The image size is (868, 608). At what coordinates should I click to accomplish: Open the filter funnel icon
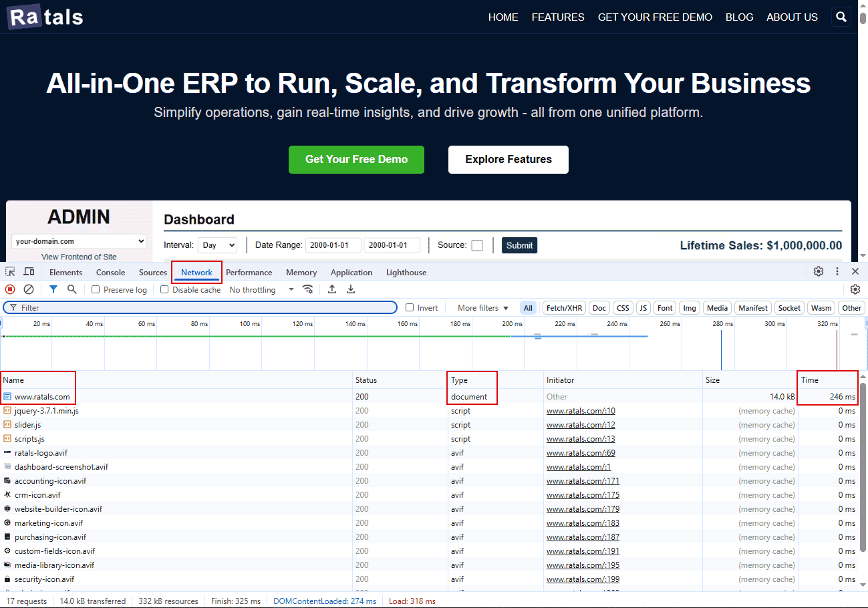click(53, 289)
